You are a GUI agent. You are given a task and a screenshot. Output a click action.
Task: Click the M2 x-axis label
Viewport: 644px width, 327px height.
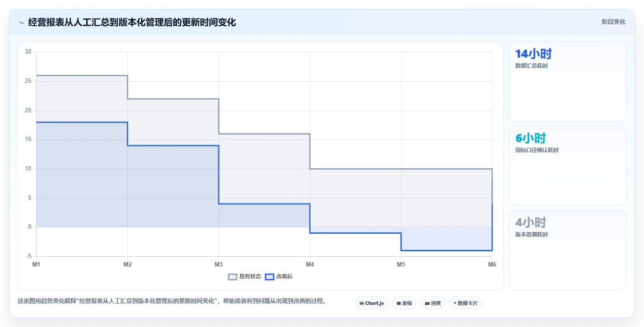[x=127, y=265]
